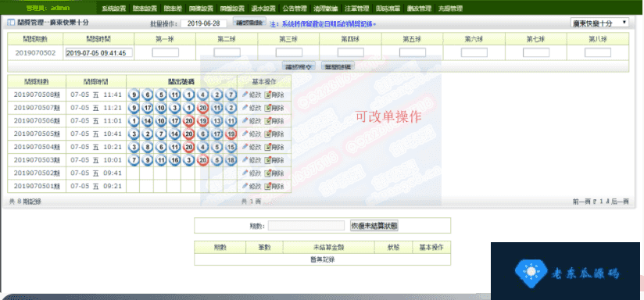Go to next page with 后一頁
This screenshot has width=644, height=300.
620,202
